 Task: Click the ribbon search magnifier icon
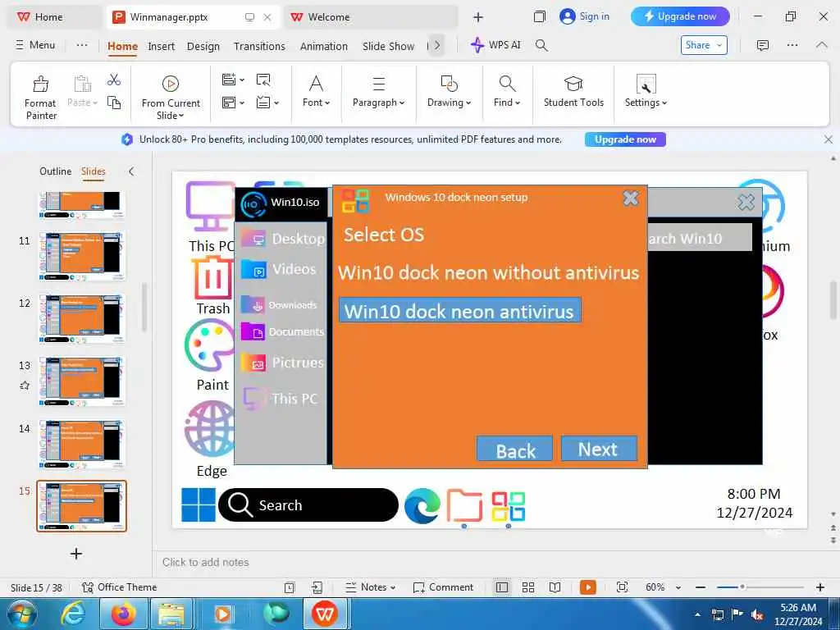pyautogui.click(x=541, y=46)
